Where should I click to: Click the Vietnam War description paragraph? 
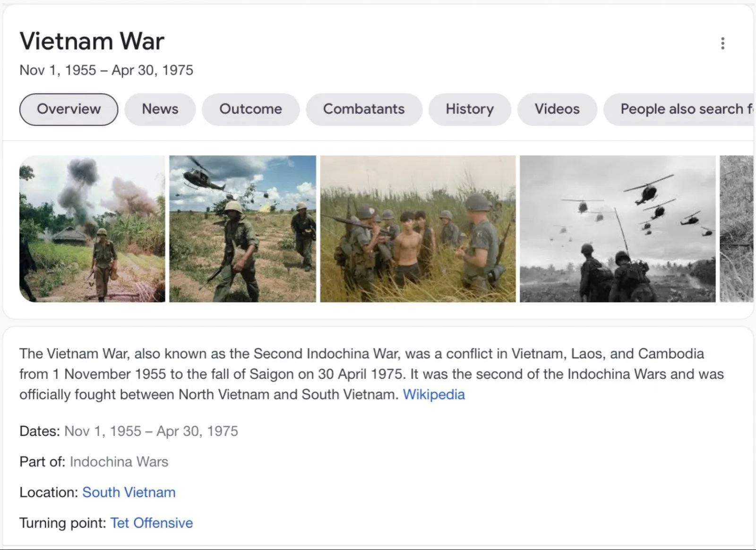click(331, 374)
